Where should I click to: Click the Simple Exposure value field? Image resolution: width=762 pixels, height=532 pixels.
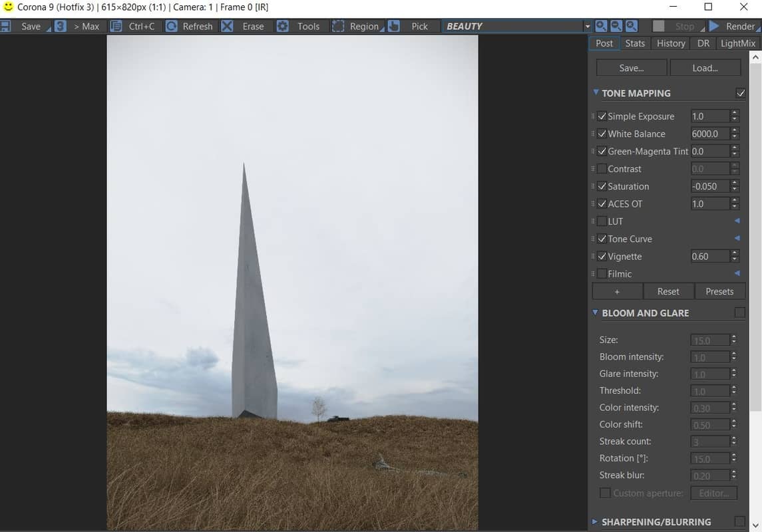(x=709, y=116)
